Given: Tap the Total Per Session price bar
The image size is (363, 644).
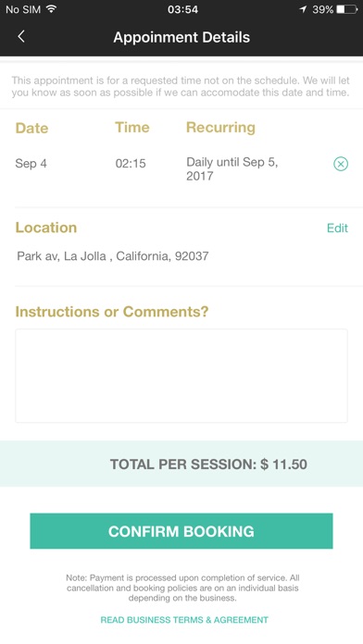Looking at the screenshot, I should tap(181, 464).
